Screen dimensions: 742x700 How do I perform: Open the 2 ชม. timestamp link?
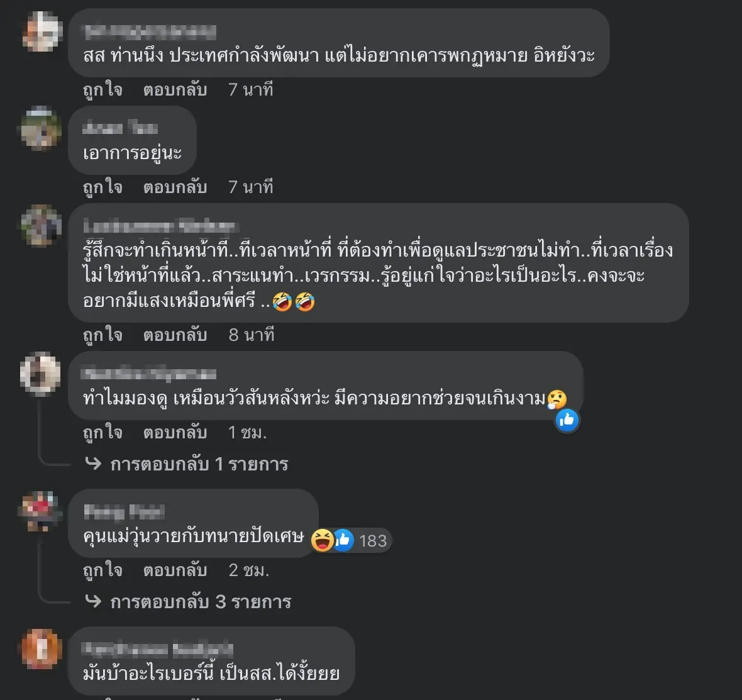click(x=249, y=570)
